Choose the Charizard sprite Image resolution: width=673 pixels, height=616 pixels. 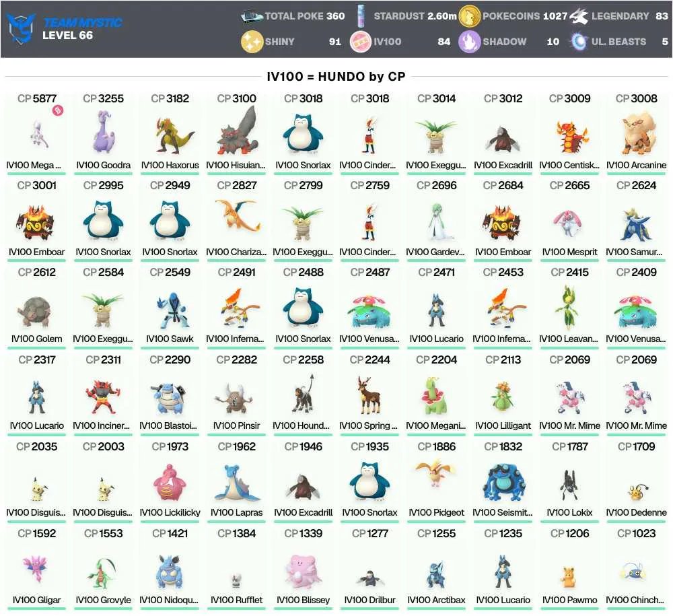click(237, 215)
